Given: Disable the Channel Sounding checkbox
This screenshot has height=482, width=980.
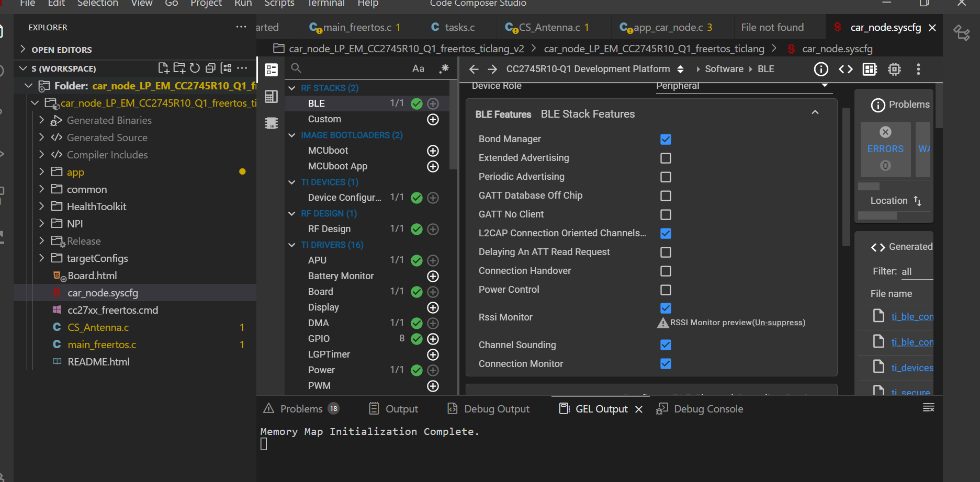Looking at the screenshot, I should (666, 345).
